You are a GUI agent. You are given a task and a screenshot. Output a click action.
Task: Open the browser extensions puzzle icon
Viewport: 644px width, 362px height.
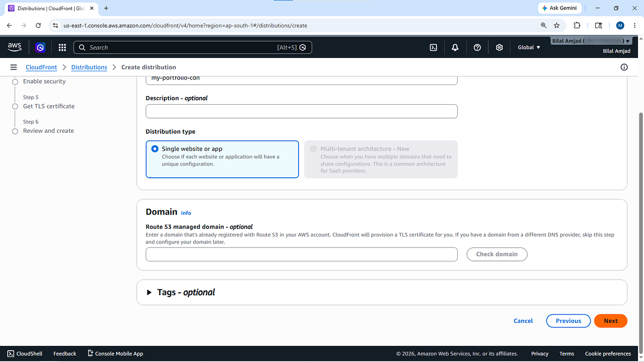point(577,25)
